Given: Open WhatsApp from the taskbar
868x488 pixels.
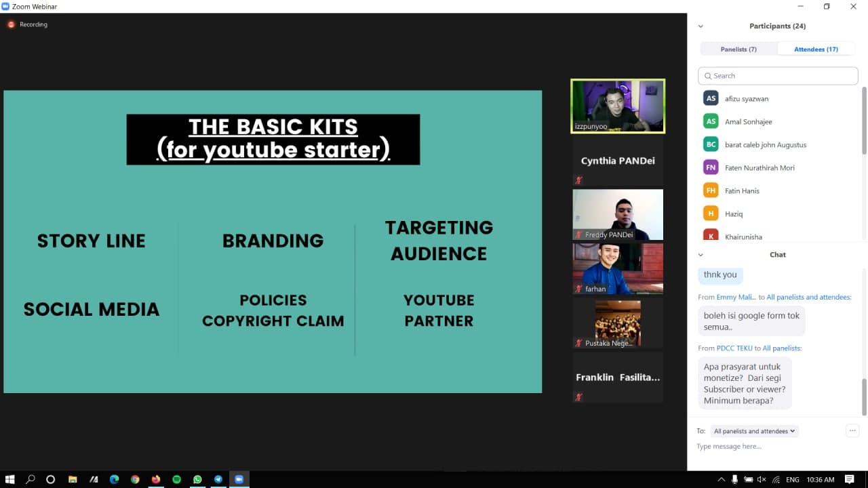Looking at the screenshot, I should click(x=197, y=479).
